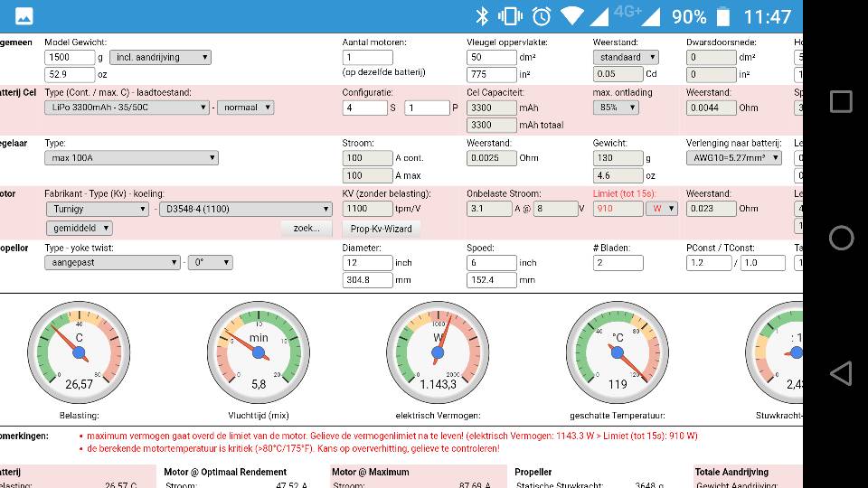Click the motor Weerstand 0.023 Ohm field

[712, 209]
